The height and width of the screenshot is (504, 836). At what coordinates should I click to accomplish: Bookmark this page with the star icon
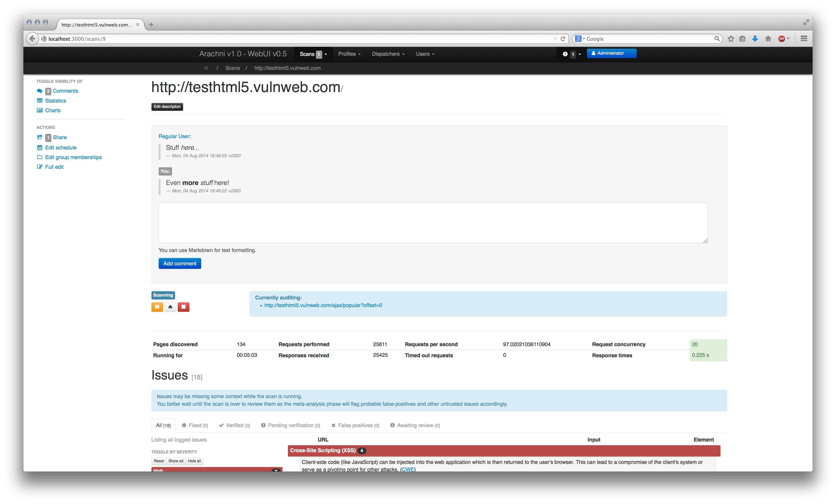pyautogui.click(x=731, y=39)
